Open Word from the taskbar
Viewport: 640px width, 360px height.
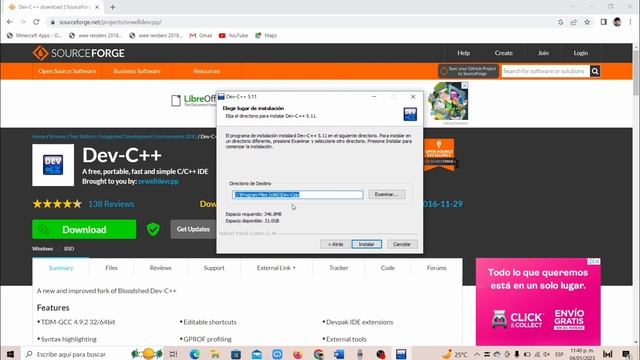pos(339,354)
